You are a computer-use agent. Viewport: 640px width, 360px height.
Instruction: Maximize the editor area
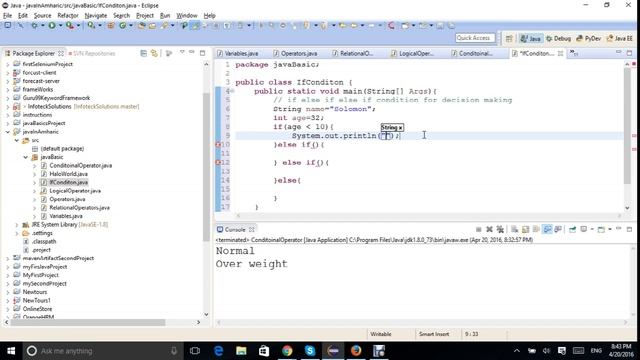point(629,53)
